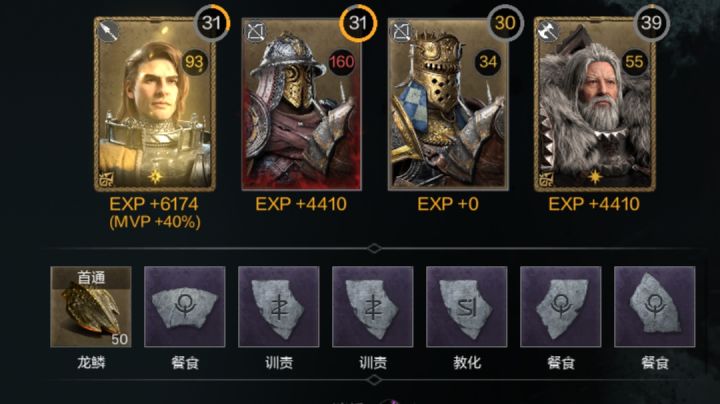Click the red 160 power badge

tap(342, 62)
